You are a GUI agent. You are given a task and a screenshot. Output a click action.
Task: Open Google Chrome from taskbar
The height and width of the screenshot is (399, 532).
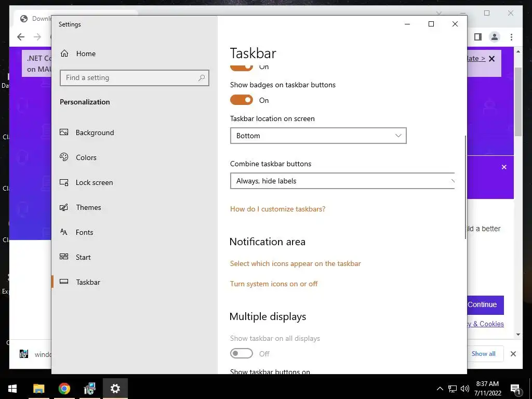pos(64,389)
